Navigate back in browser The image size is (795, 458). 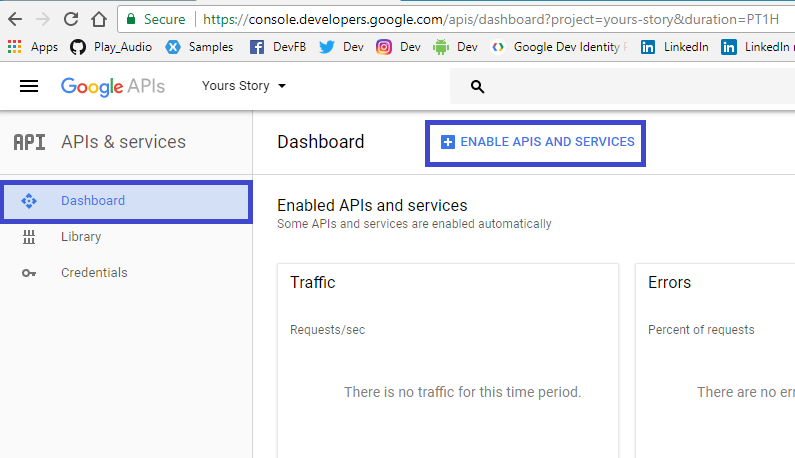click(15, 19)
